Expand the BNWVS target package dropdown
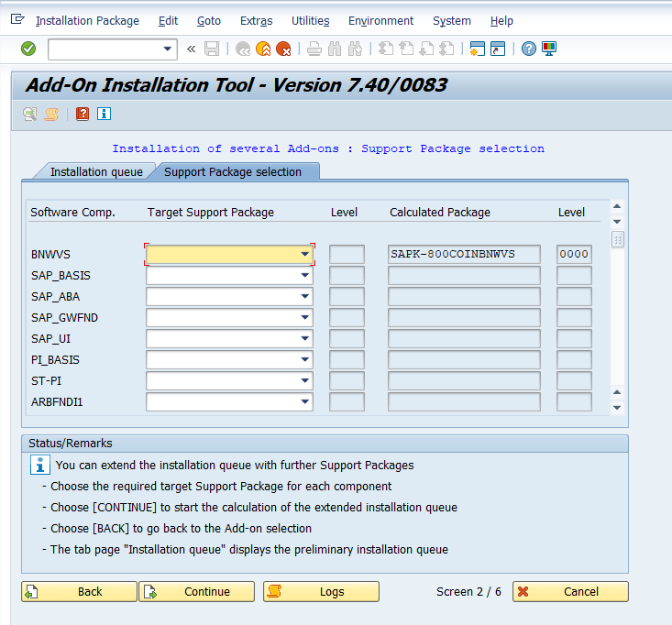The width and height of the screenshot is (672, 625). click(x=304, y=254)
